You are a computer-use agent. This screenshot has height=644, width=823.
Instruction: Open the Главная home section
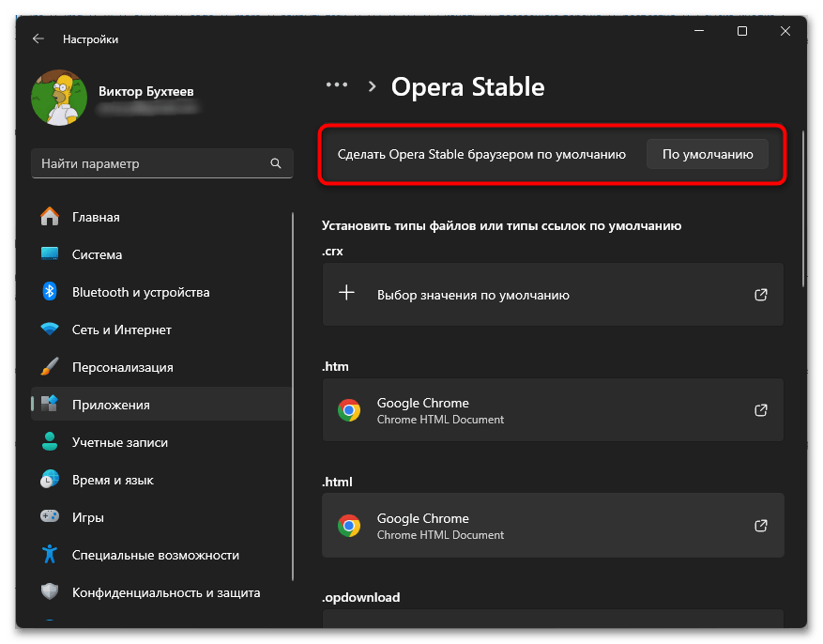coord(161,217)
